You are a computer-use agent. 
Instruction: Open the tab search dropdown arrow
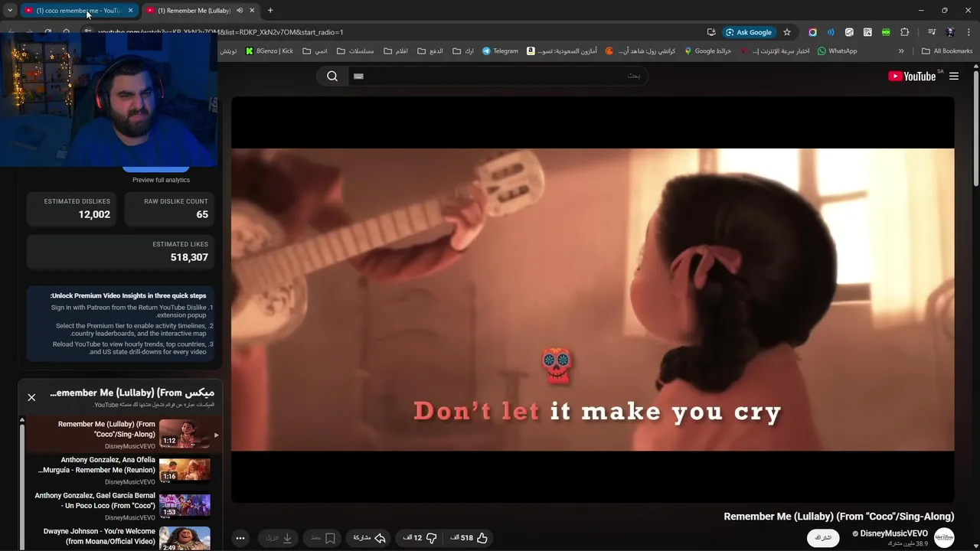click(10, 11)
